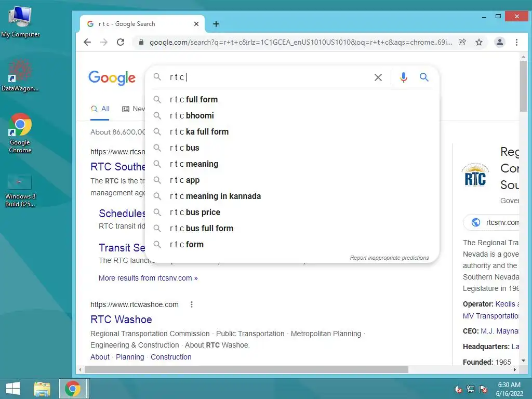The image size is (532, 399).
Task: Submit search with the blue magnifier
Action: coord(424,77)
